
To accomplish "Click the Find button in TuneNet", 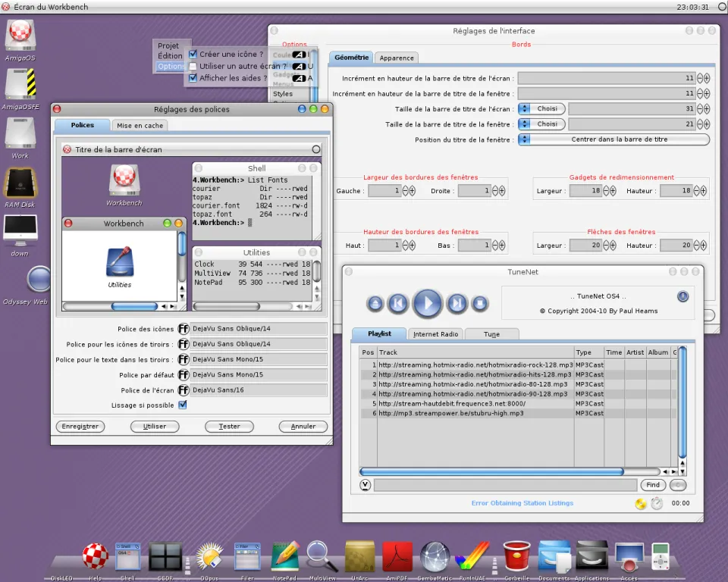I will click(653, 485).
